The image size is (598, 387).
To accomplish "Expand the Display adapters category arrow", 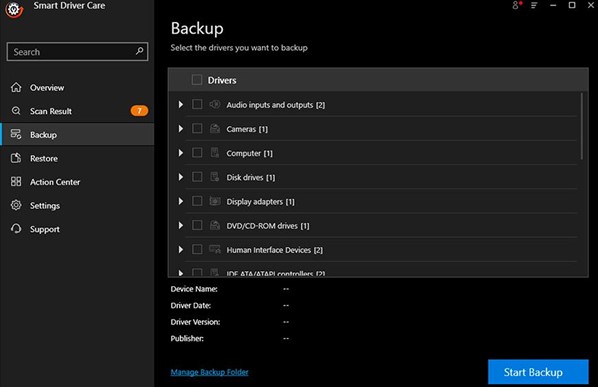I will coord(181,201).
